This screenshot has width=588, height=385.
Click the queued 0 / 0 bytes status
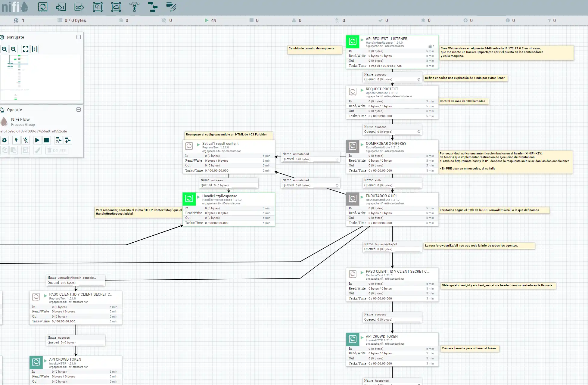point(72,20)
